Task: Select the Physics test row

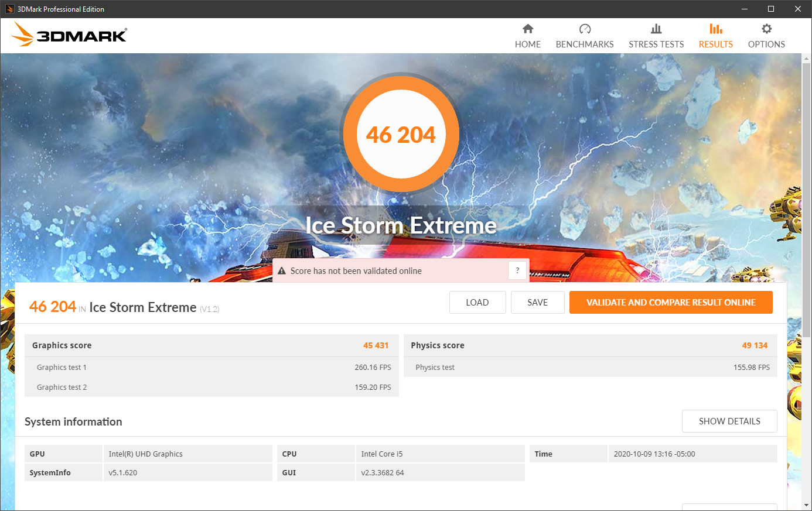Action: pos(591,368)
